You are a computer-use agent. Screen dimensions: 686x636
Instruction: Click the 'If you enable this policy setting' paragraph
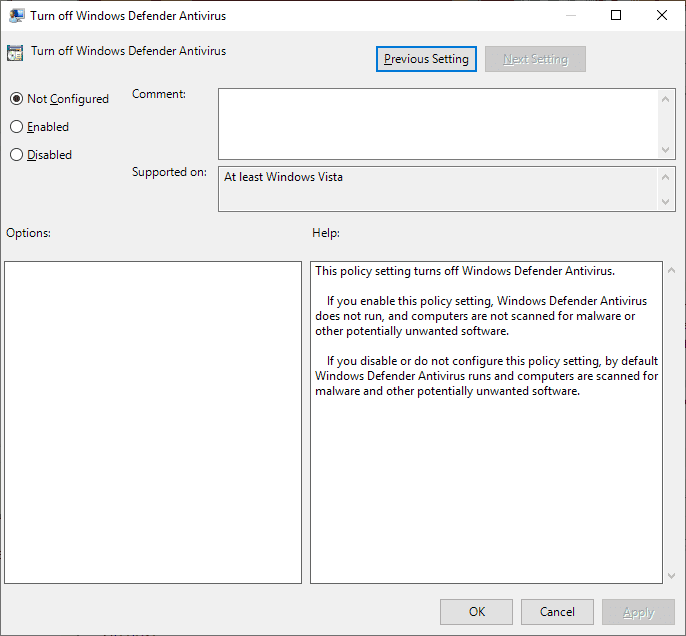click(481, 316)
